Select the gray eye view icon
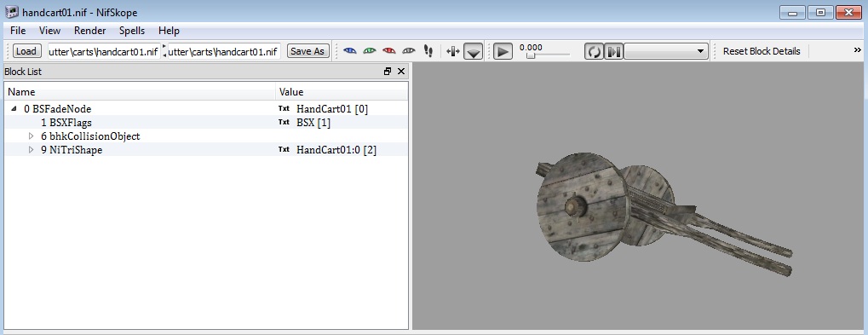Screen dimensions: 868x335 coord(409,51)
